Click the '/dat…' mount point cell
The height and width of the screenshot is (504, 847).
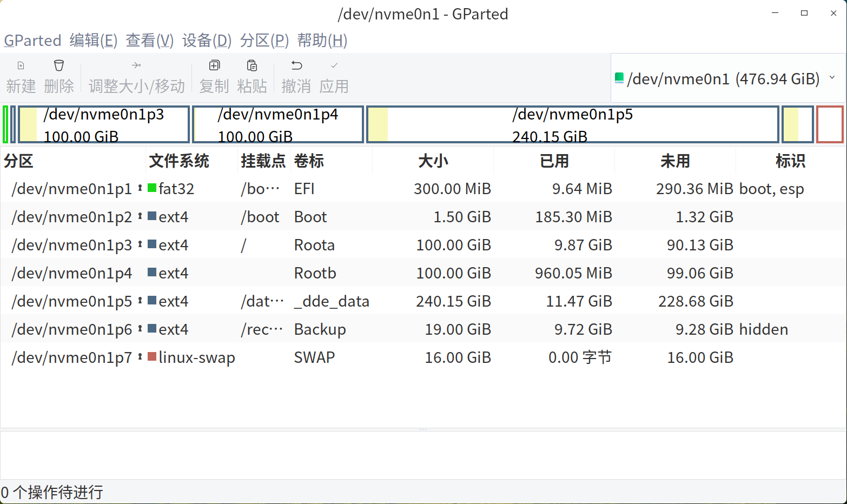point(262,301)
